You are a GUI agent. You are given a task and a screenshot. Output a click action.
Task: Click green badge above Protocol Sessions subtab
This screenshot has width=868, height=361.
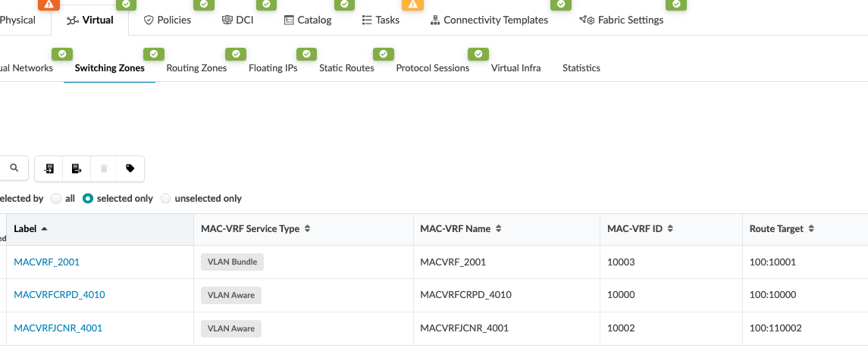tap(478, 55)
